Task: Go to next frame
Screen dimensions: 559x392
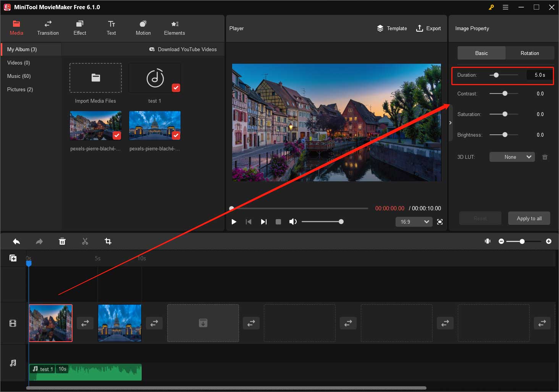Action: click(x=263, y=222)
